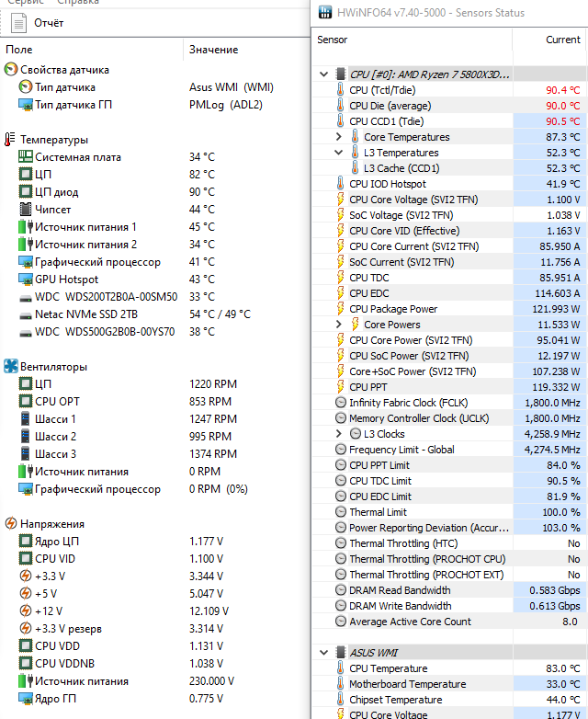Click the DRAM Read Bandwidth icon

click(x=341, y=590)
